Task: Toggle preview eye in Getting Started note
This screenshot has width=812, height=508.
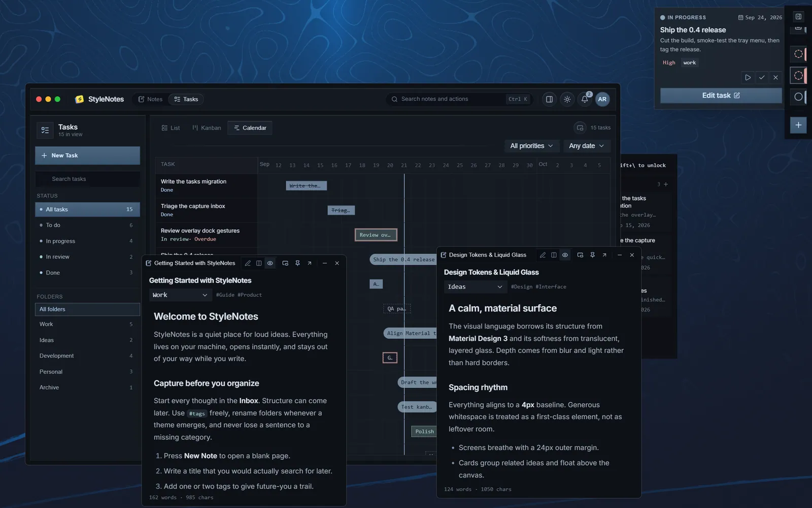Action: [x=270, y=263]
